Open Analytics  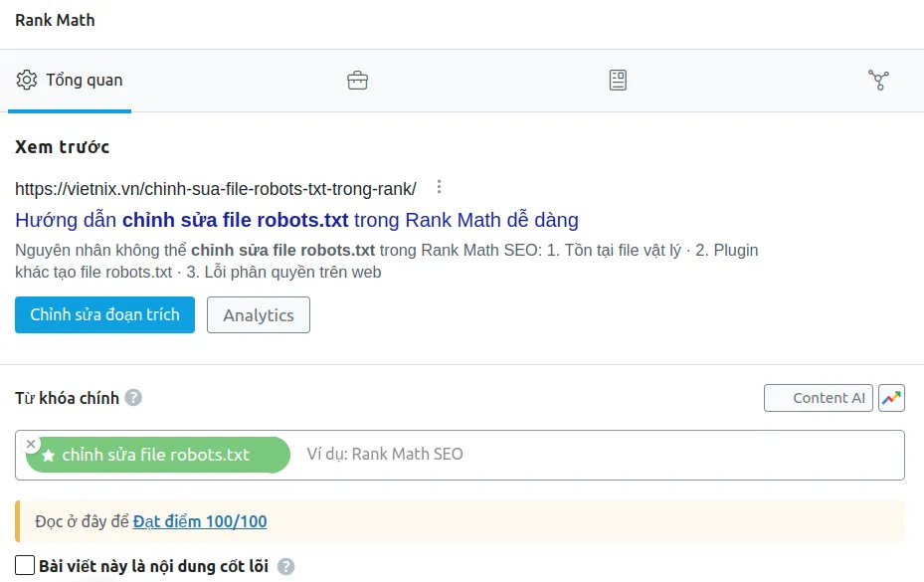click(x=258, y=314)
